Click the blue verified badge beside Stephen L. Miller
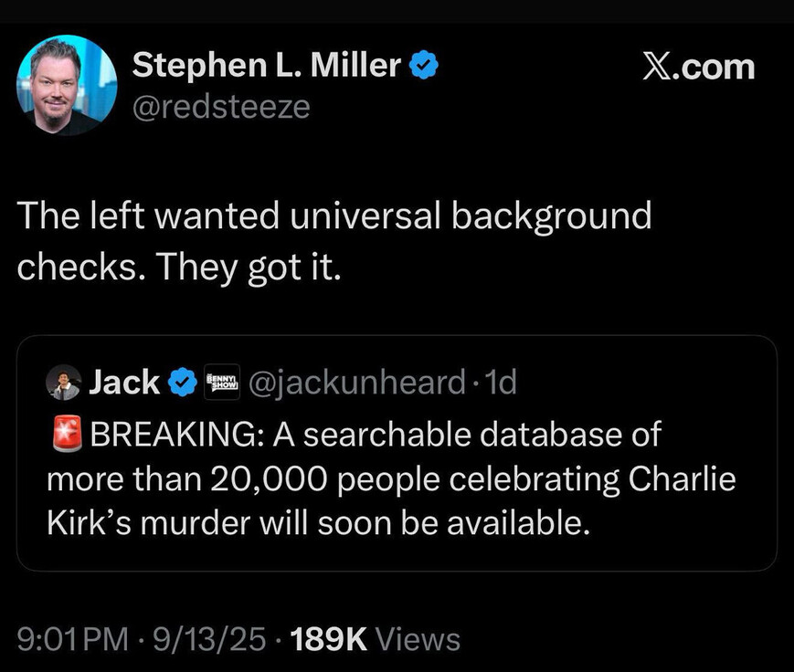This screenshot has height=672, width=794. (425, 66)
